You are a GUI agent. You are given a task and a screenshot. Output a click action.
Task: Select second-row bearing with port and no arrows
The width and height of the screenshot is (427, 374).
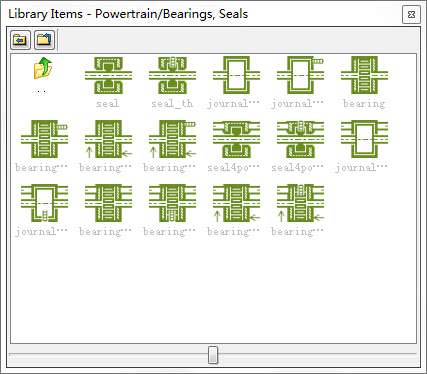pyautogui.click(x=44, y=139)
